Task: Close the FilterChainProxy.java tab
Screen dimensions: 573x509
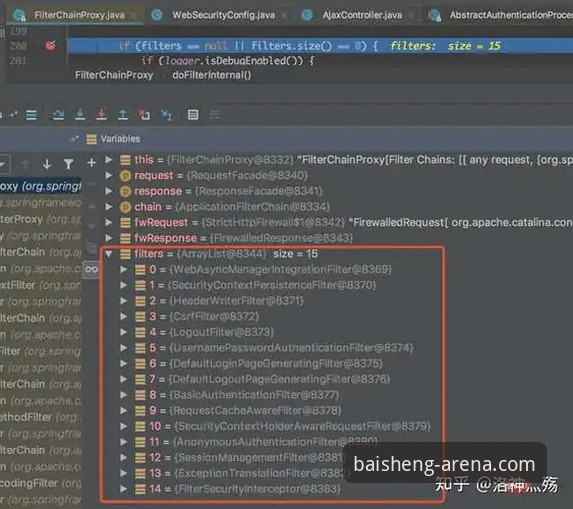Action: point(134,15)
